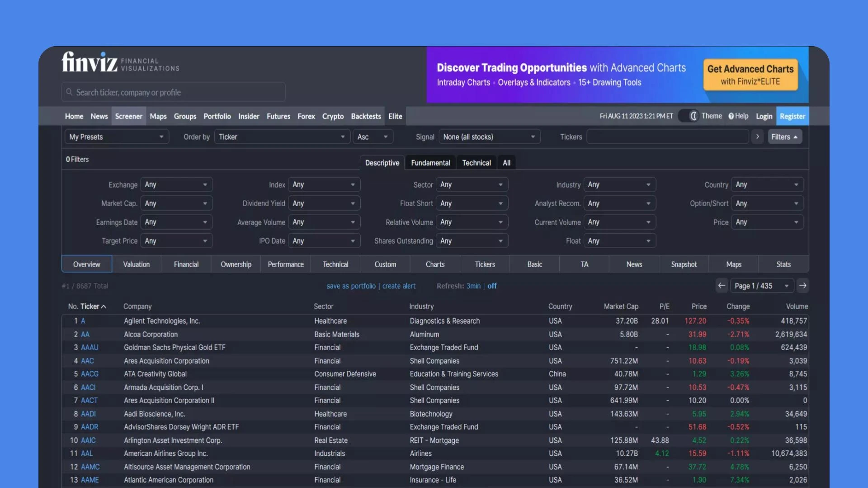This screenshot has height=488, width=868.
Task: Expand the Signal dropdown
Action: (489, 136)
